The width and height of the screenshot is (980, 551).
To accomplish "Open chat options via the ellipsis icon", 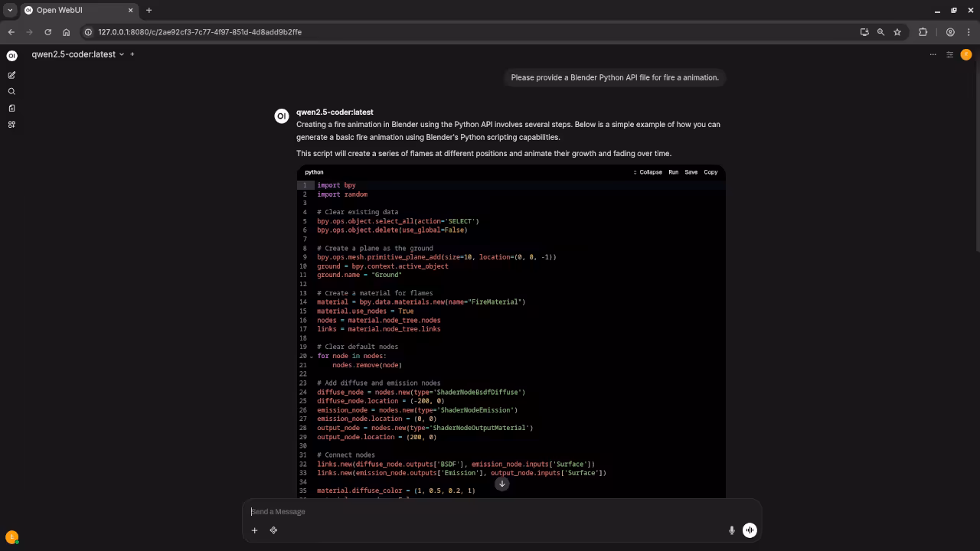I will 933,54.
